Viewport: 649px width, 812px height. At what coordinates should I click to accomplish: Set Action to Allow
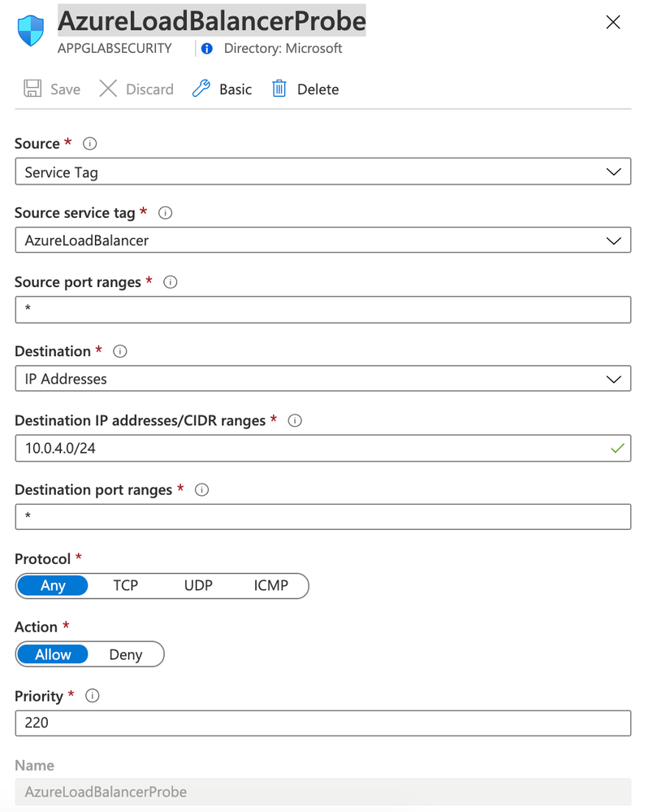point(53,654)
